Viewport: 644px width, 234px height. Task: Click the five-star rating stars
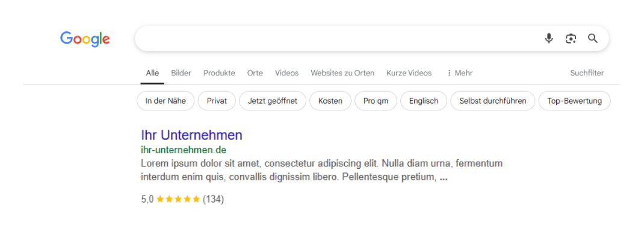pyautogui.click(x=178, y=200)
